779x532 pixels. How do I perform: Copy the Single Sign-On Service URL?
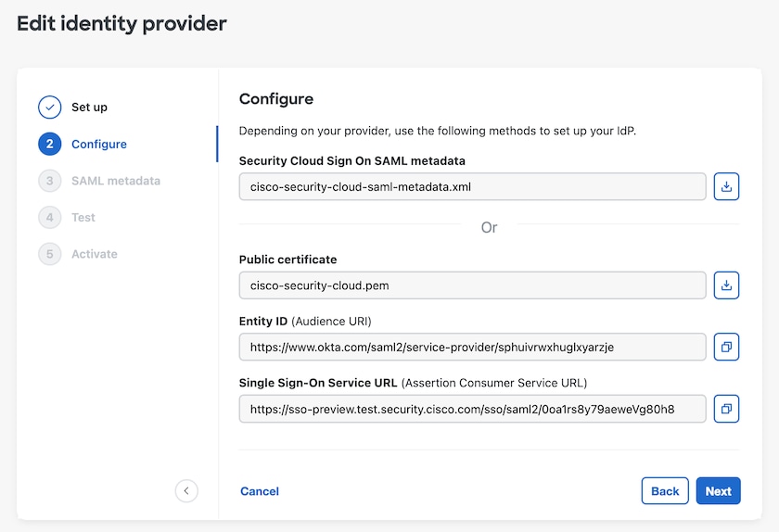[x=726, y=409]
